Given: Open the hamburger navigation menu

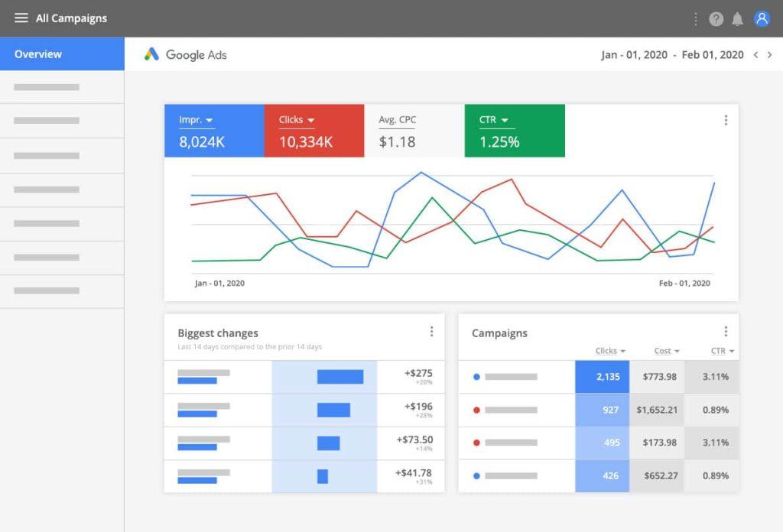Looking at the screenshot, I should pos(21,18).
